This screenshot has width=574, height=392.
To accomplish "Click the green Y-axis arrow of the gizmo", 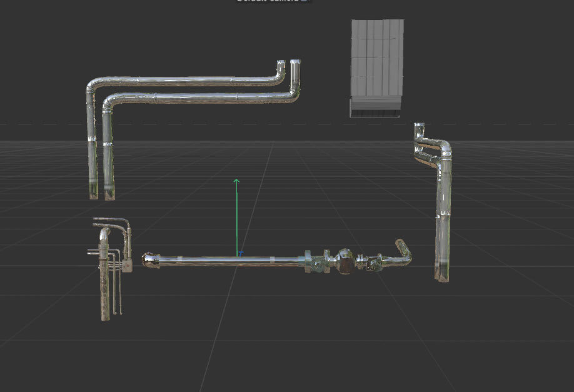I will (236, 218).
